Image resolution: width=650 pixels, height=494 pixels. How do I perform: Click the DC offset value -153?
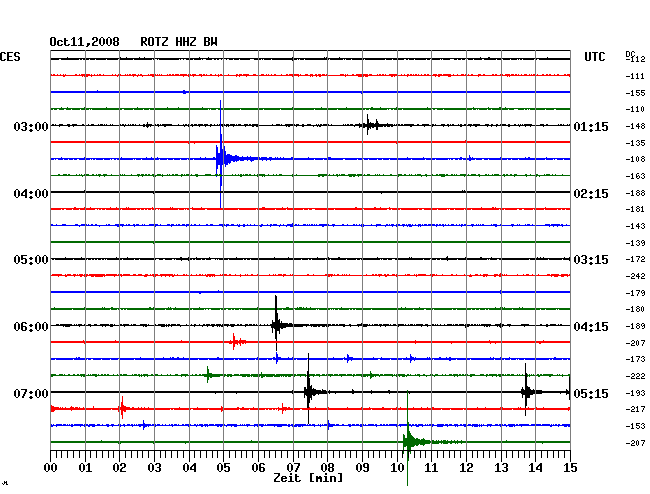(x=635, y=426)
